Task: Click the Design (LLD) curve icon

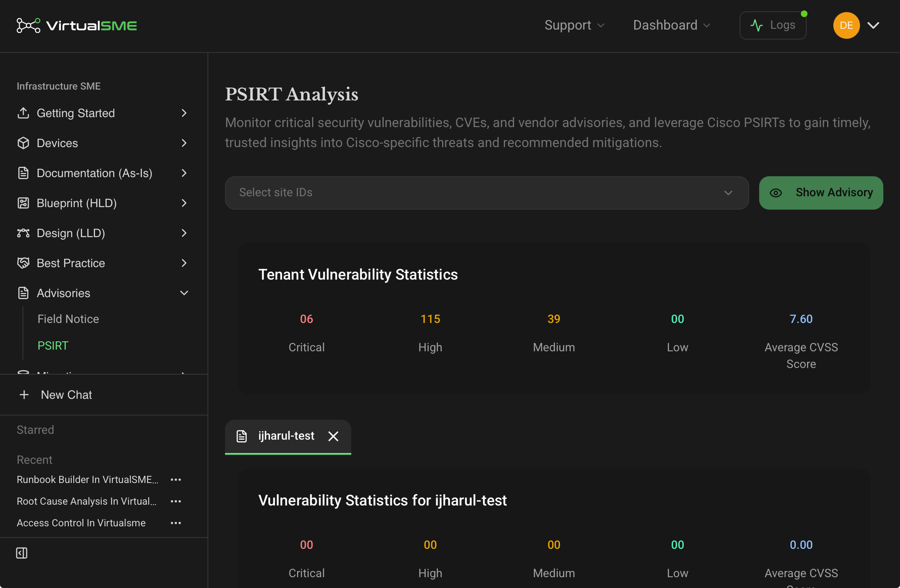Action: [x=23, y=233]
